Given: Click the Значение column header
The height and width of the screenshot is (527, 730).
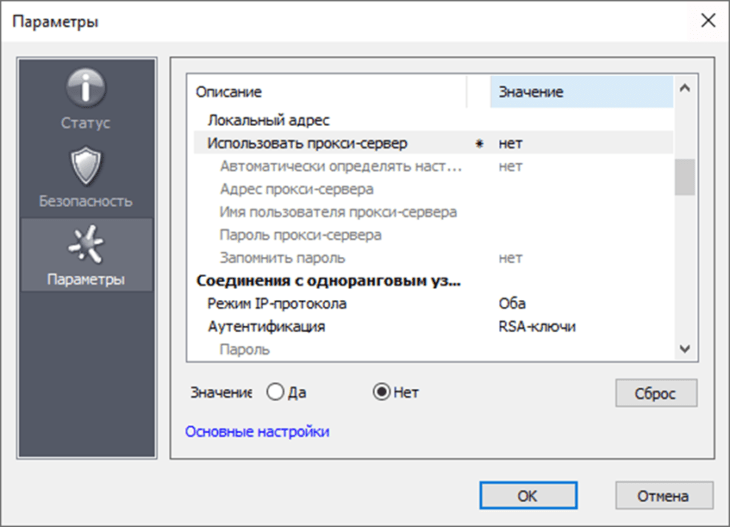Looking at the screenshot, I should [x=581, y=92].
